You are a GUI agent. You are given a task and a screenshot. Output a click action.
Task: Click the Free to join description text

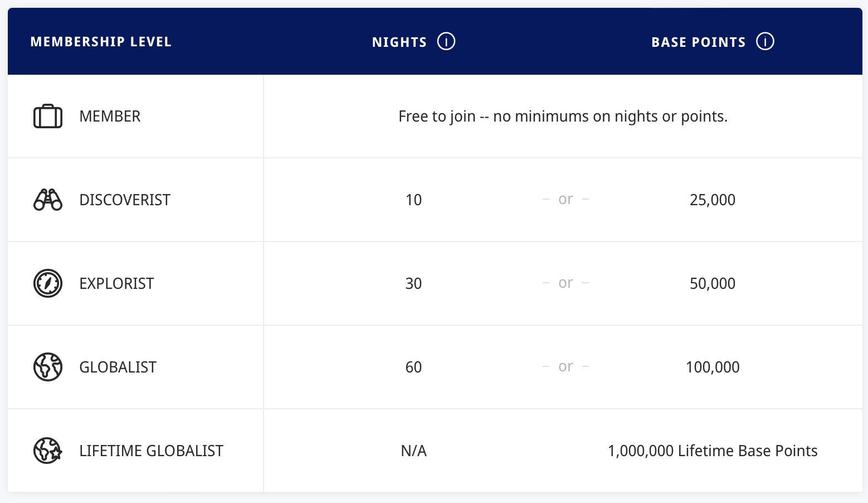tap(563, 116)
